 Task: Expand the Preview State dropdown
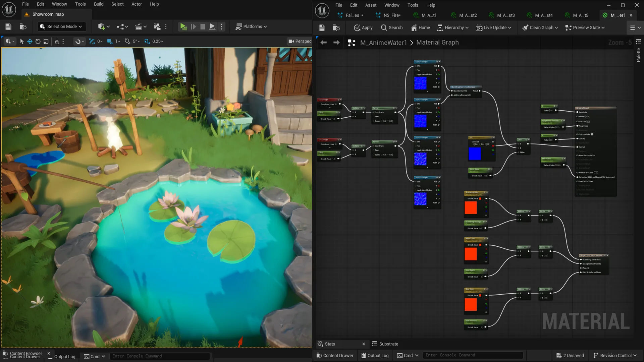585,27
